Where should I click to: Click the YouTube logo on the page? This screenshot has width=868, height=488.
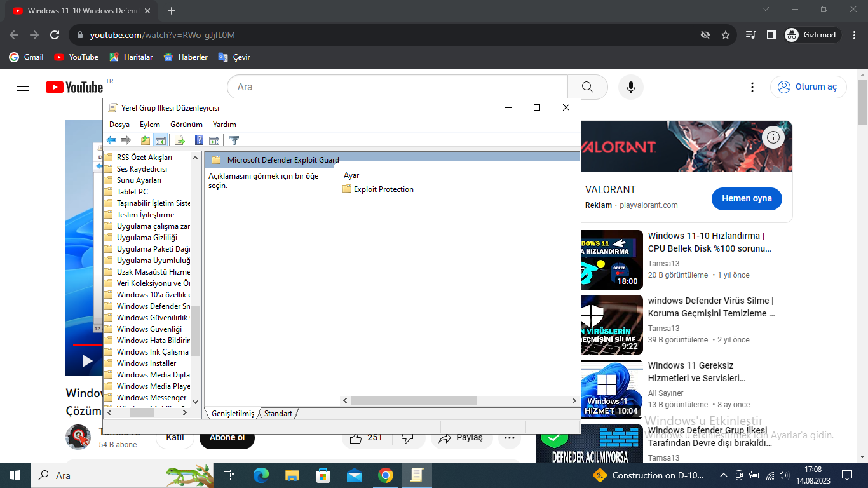pyautogui.click(x=74, y=87)
